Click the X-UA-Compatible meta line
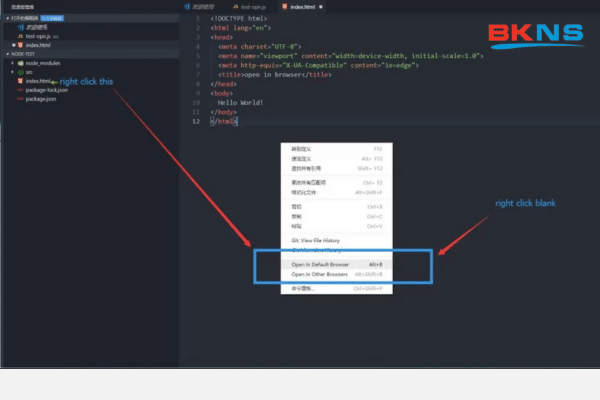 pyautogui.click(x=318, y=65)
